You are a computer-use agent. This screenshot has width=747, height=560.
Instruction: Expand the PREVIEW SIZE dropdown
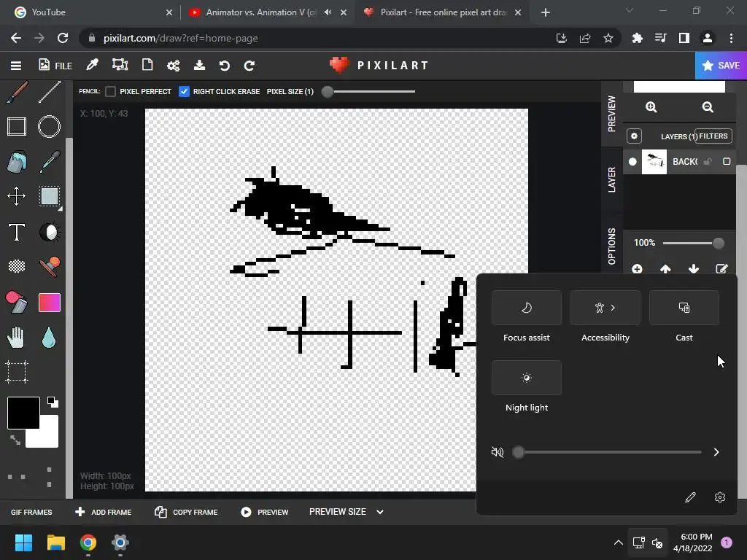347,512
